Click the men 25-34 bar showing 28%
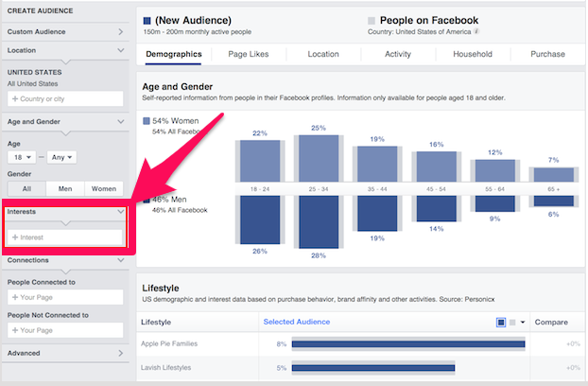This screenshot has width=588, height=386. pos(319,221)
